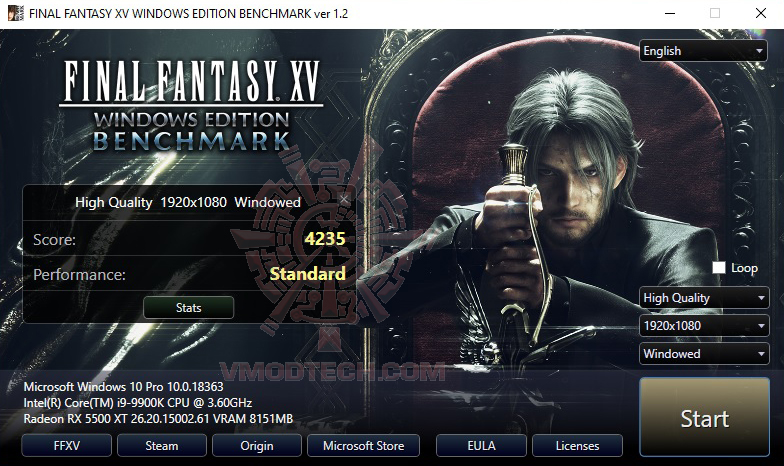Click the Final Fantasy XV logo

(x=192, y=105)
